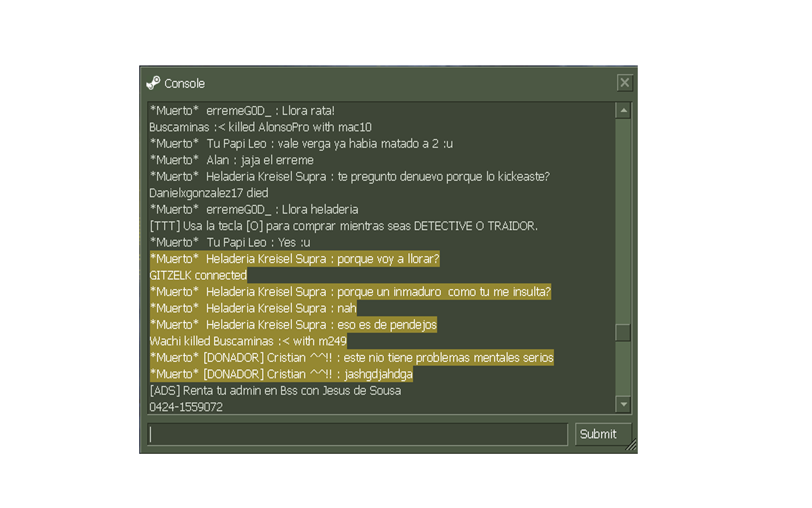Click the phone number '0424-1559072'
This screenshot has width=812, height=508.
(x=186, y=406)
